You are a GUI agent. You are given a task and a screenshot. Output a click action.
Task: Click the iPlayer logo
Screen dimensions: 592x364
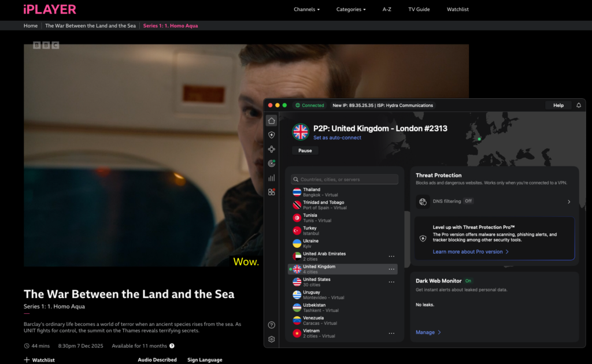50,9
